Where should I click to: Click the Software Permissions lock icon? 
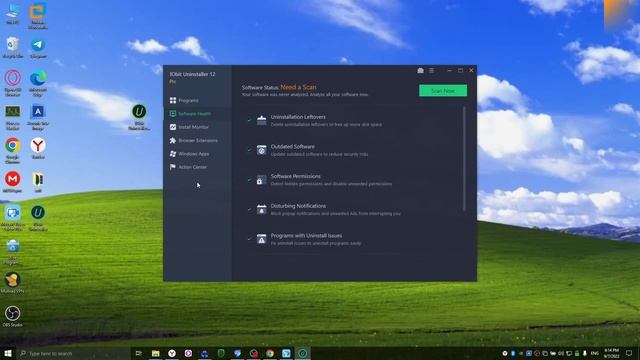pos(262,180)
